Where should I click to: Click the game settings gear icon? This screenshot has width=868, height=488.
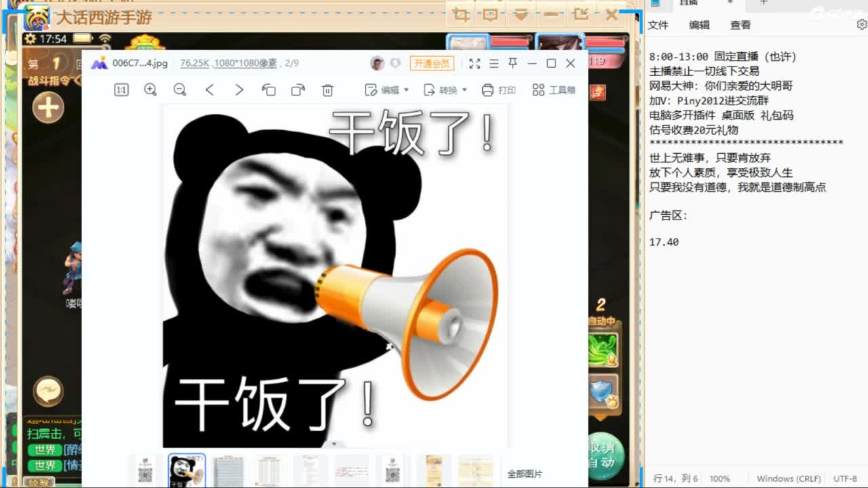[x=31, y=39]
